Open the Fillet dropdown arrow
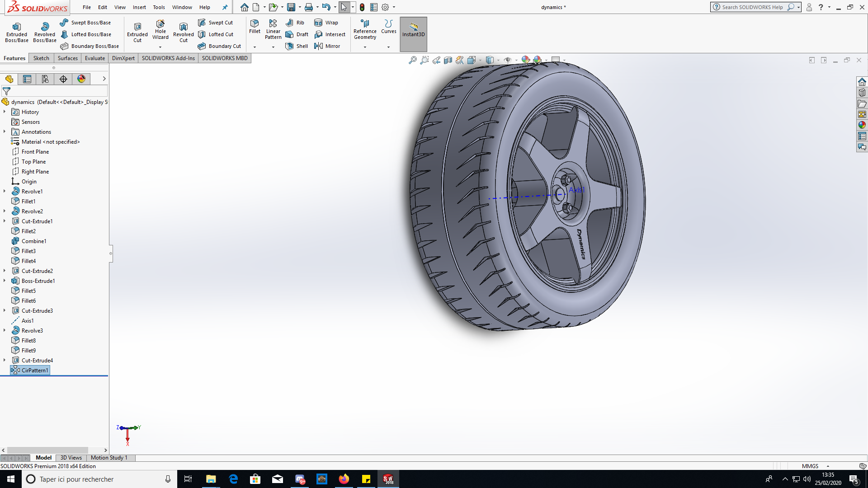The width and height of the screenshot is (868, 488). coord(255,47)
